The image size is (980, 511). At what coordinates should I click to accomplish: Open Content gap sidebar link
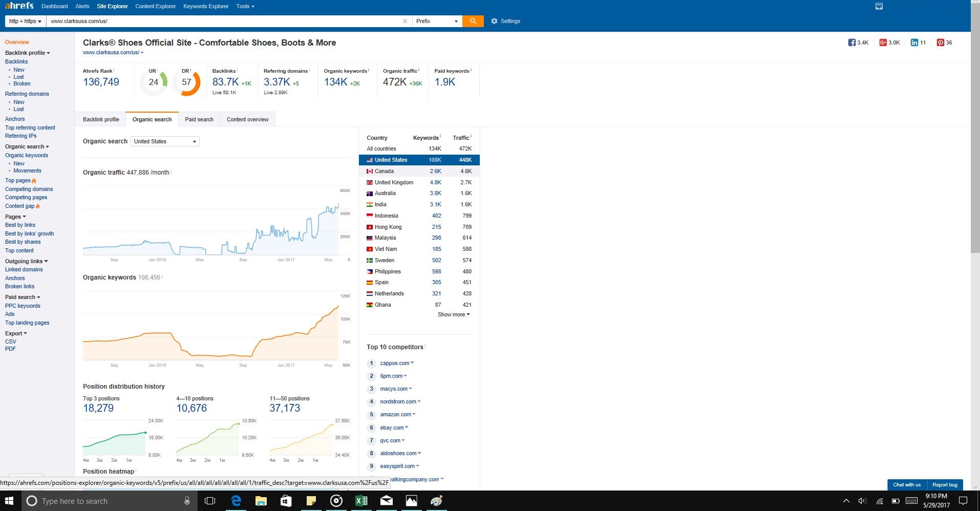tap(19, 206)
